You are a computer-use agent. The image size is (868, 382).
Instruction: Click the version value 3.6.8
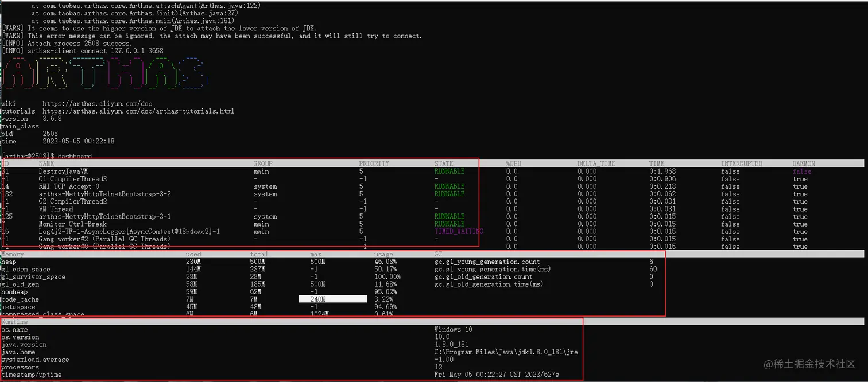pyautogui.click(x=52, y=119)
